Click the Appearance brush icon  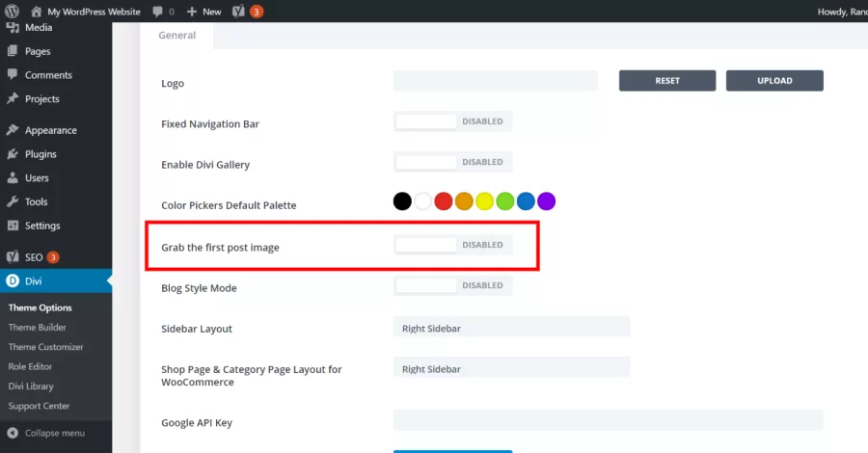13,130
